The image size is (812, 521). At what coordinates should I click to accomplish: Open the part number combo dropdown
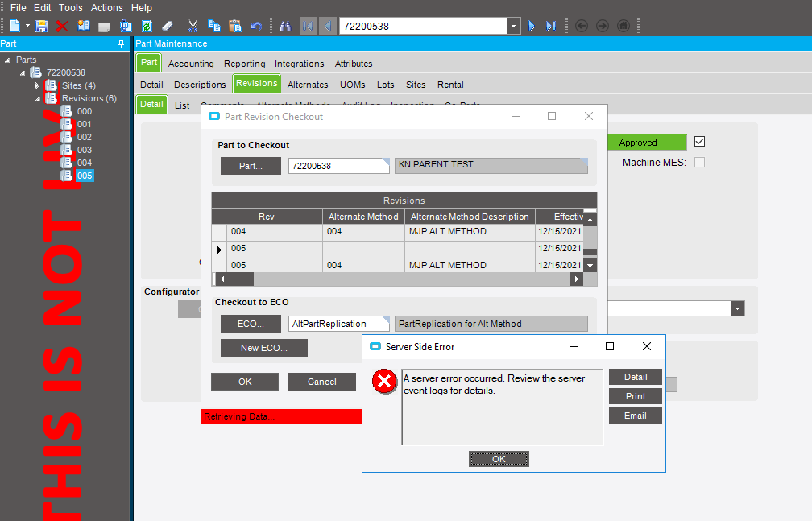[514, 26]
